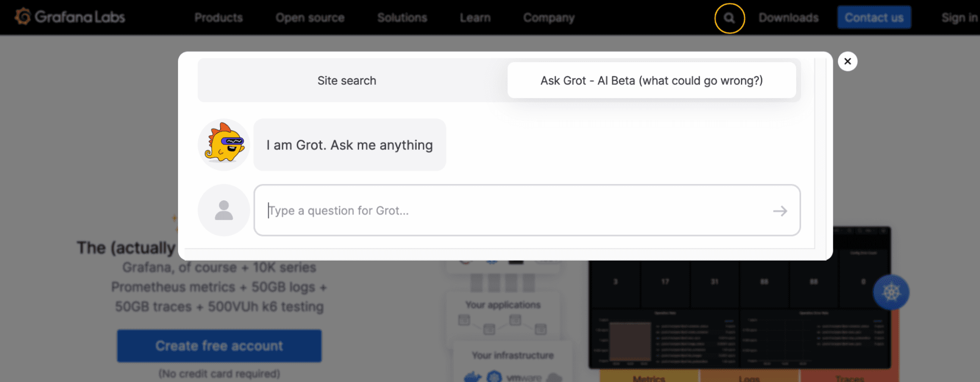980x382 pixels.
Task: Open the Solutions menu
Action: [402, 18]
